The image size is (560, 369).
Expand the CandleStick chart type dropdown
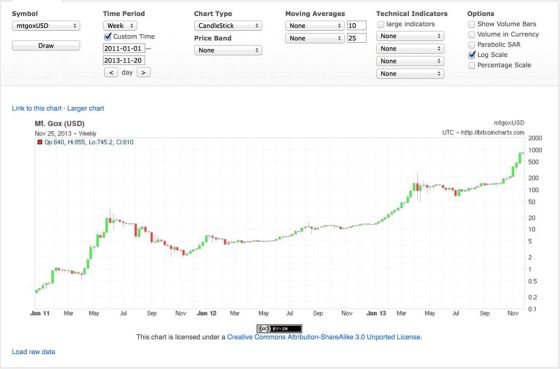228,26
